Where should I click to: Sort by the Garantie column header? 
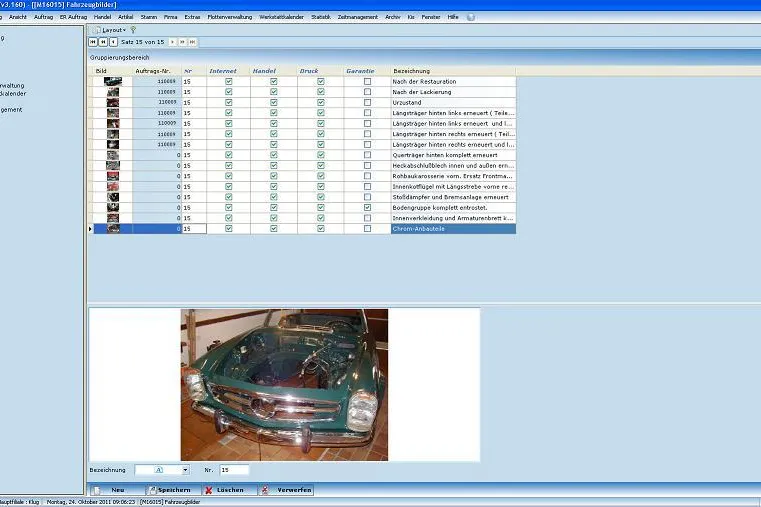tap(360, 71)
